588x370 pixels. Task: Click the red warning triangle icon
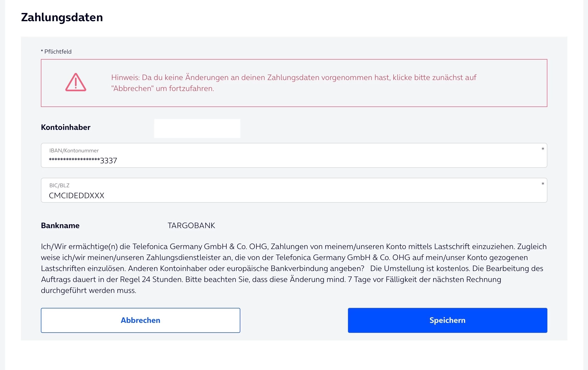coord(76,83)
